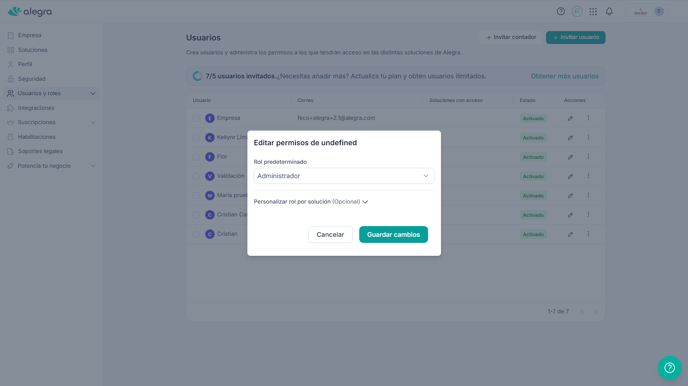Viewport: 688px width, 386px height.
Task: Click the pencil edit icon for Empresa row
Action: (570, 118)
